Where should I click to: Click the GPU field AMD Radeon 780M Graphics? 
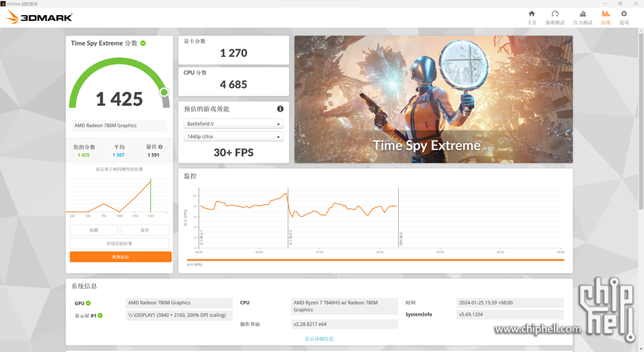(179, 303)
